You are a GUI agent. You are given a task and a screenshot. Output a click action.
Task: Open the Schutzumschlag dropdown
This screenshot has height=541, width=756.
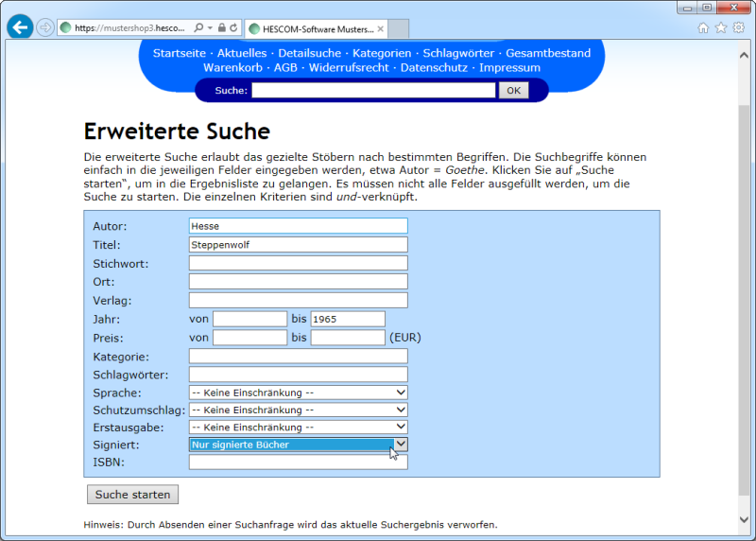298,410
